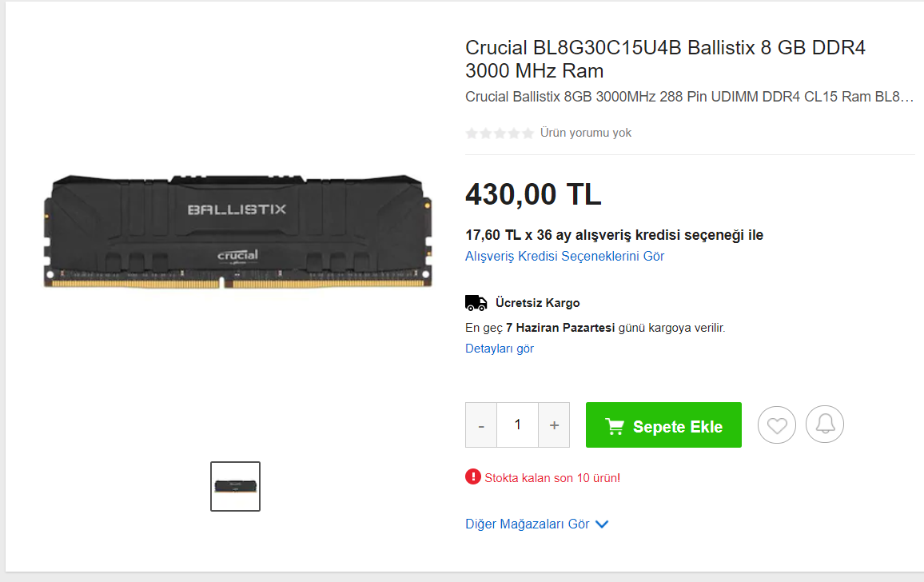Image resolution: width=924 pixels, height=582 pixels.
Task: Click the red stock warning exclamation icon
Action: [x=472, y=476]
